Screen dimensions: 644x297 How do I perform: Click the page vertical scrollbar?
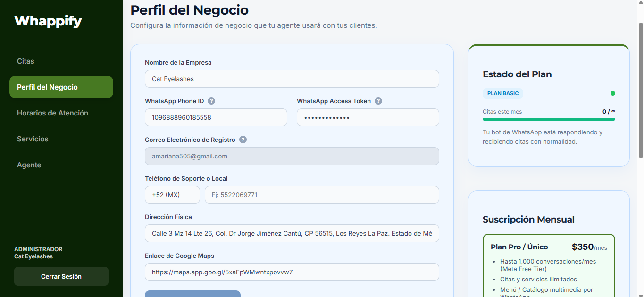tap(640, 90)
